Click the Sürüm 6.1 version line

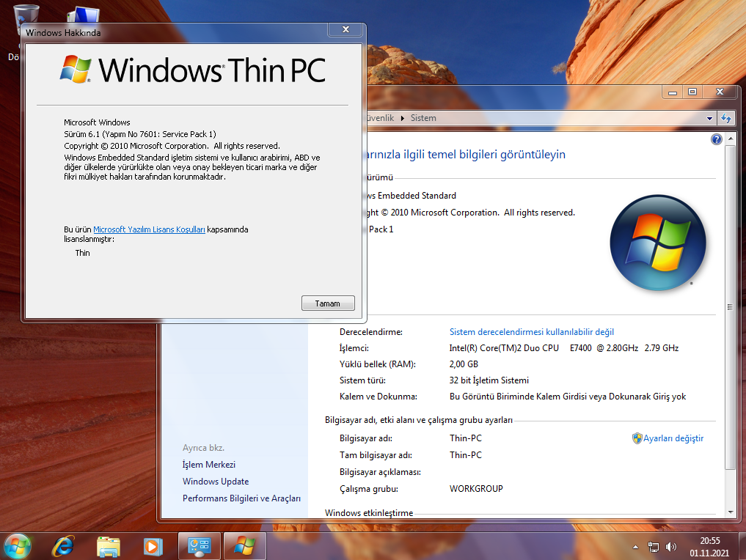pyautogui.click(x=140, y=134)
